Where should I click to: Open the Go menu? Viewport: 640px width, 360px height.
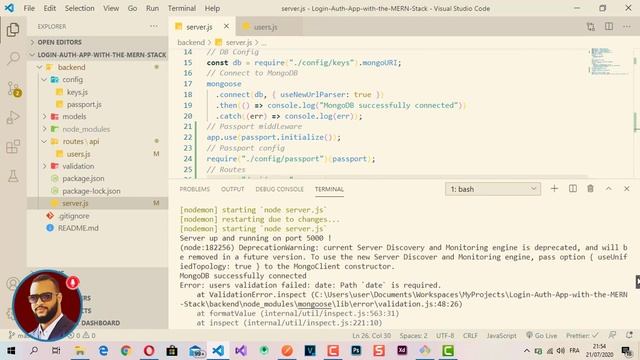click(x=132, y=8)
